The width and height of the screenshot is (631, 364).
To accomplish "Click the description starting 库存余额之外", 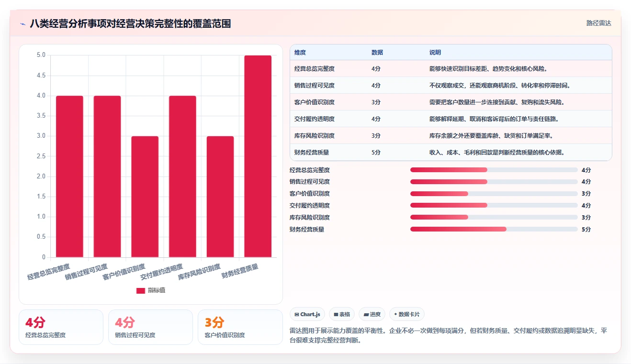I will click(491, 136).
